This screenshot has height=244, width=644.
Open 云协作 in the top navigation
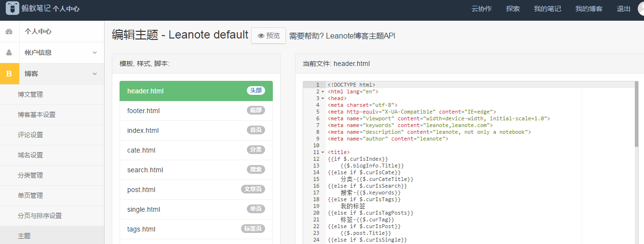coord(482,9)
